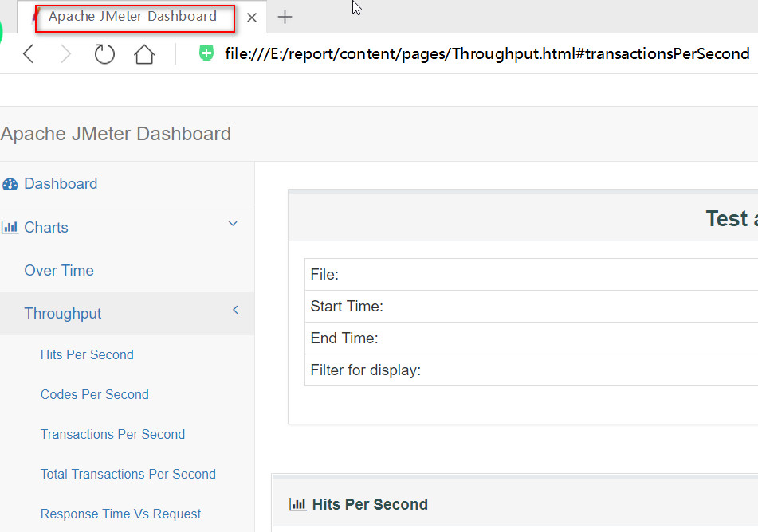Viewport: 758px width, 532px height.
Task: Open the browser home page icon
Action: 144,53
